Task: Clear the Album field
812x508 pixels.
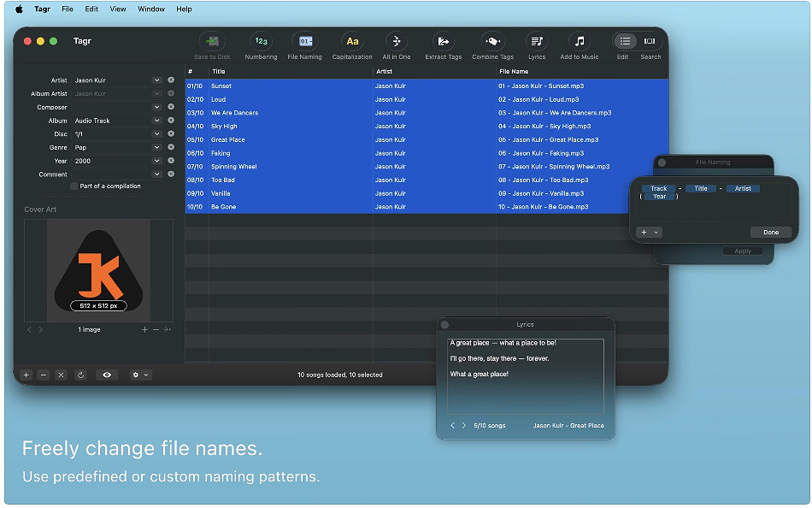Action: pos(171,121)
